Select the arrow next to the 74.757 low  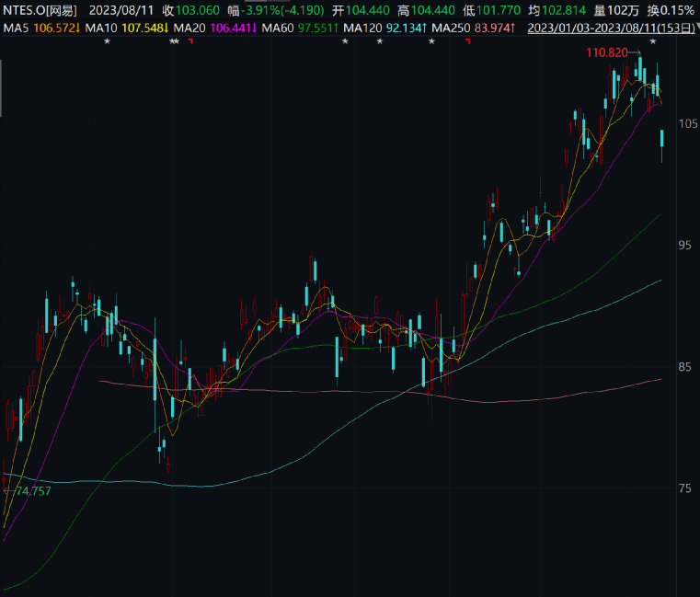[x=8, y=491]
